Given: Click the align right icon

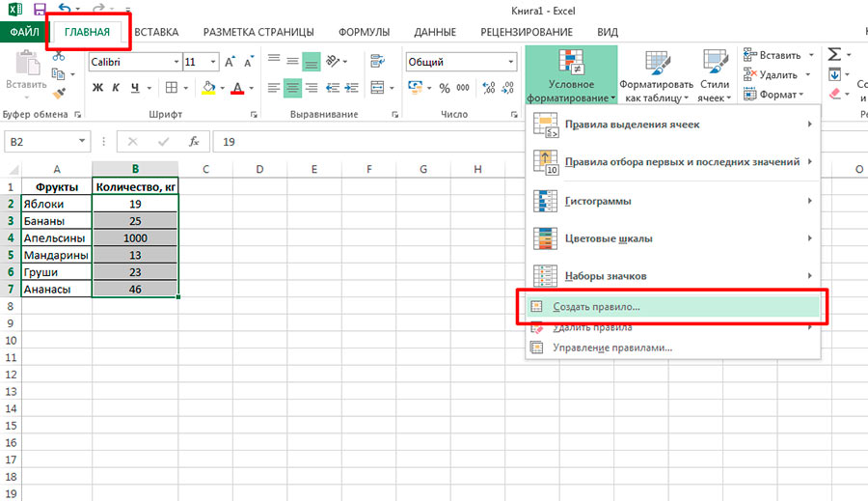Looking at the screenshot, I should tap(312, 88).
